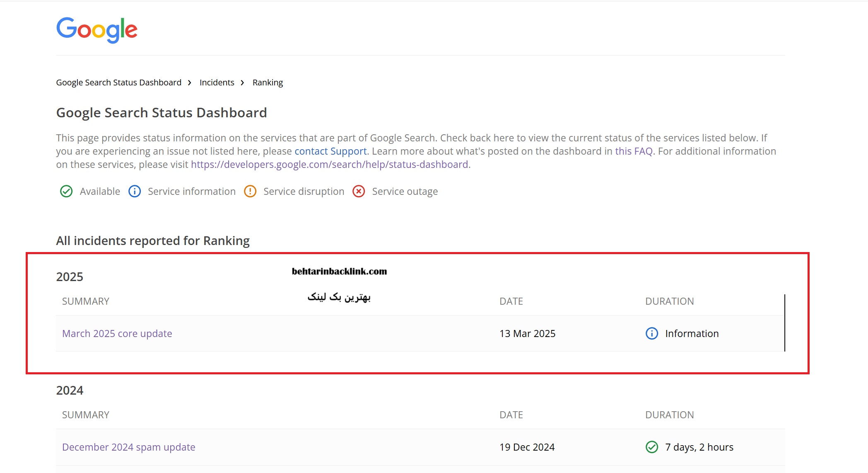868x473 pixels.
Task: Open the this FAQ link
Action: [x=634, y=151]
